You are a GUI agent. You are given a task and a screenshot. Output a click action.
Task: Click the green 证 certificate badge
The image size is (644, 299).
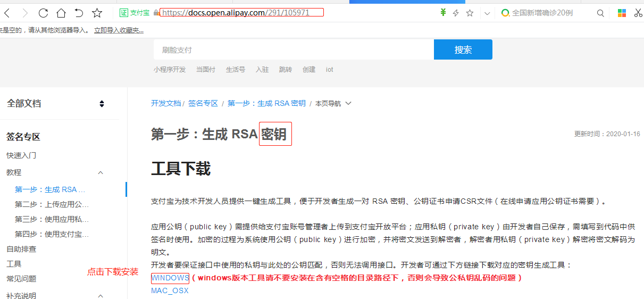point(123,13)
